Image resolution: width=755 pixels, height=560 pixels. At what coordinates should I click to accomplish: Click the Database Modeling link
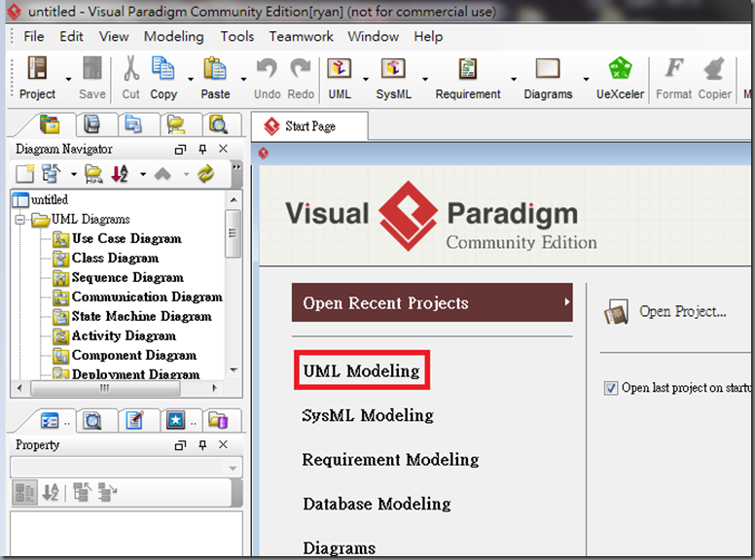377,504
